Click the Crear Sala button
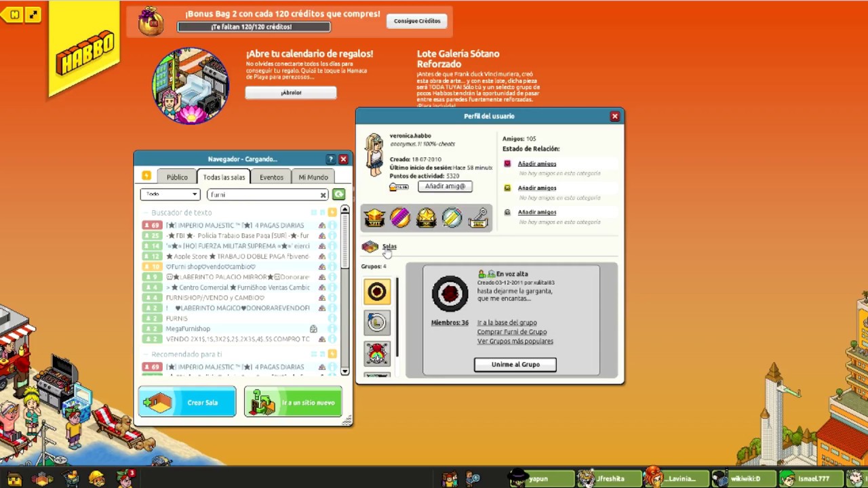Image resolution: width=868 pixels, height=488 pixels. pyautogui.click(x=187, y=403)
